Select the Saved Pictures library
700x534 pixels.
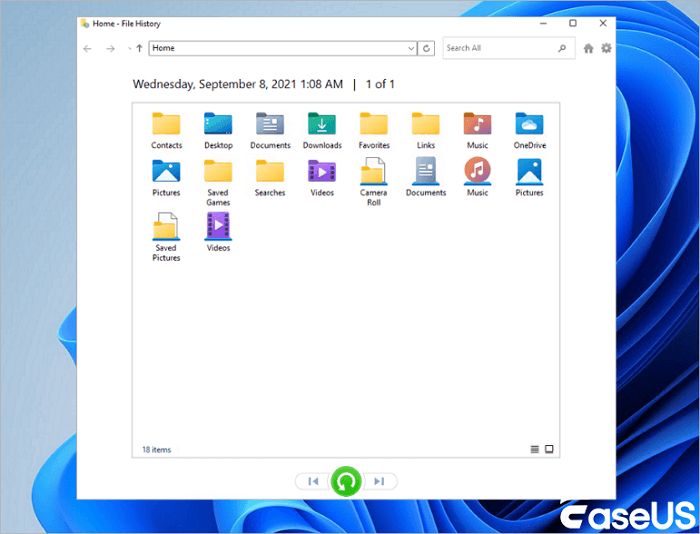(166, 237)
